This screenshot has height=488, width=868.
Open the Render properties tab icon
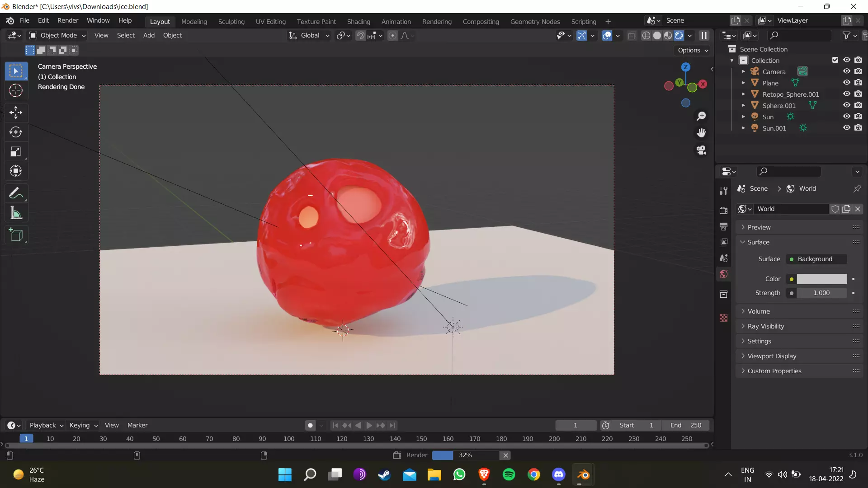click(x=724, y=211)
